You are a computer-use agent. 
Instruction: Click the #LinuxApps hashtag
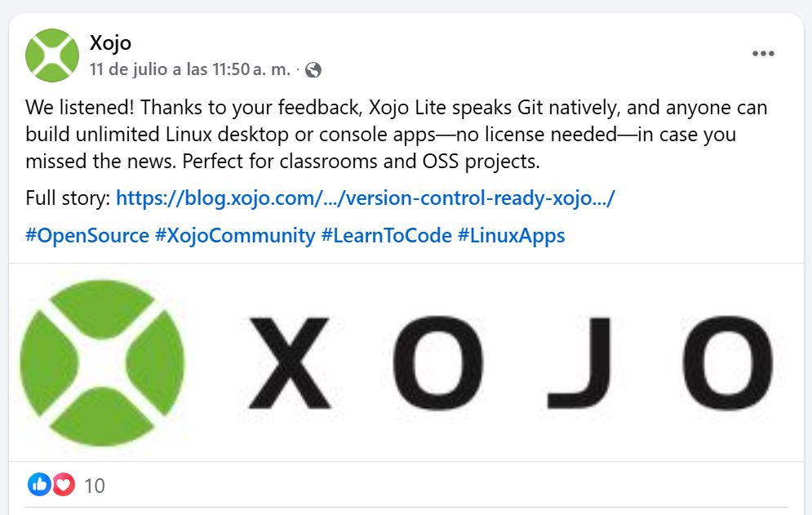(512, 236)
